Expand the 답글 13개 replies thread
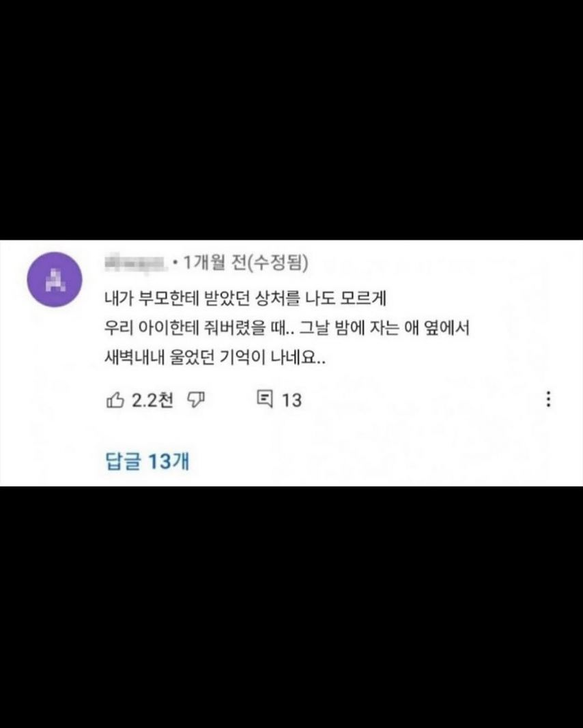The height and width of the screenshot is (728, 583). point(147,461)
